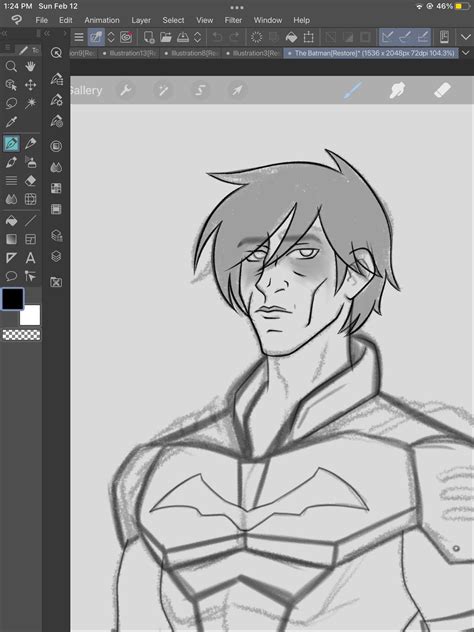Viewport: 474px width, 632px height.
Task: Open a file using folder icon
Action: tap(166, 37)
